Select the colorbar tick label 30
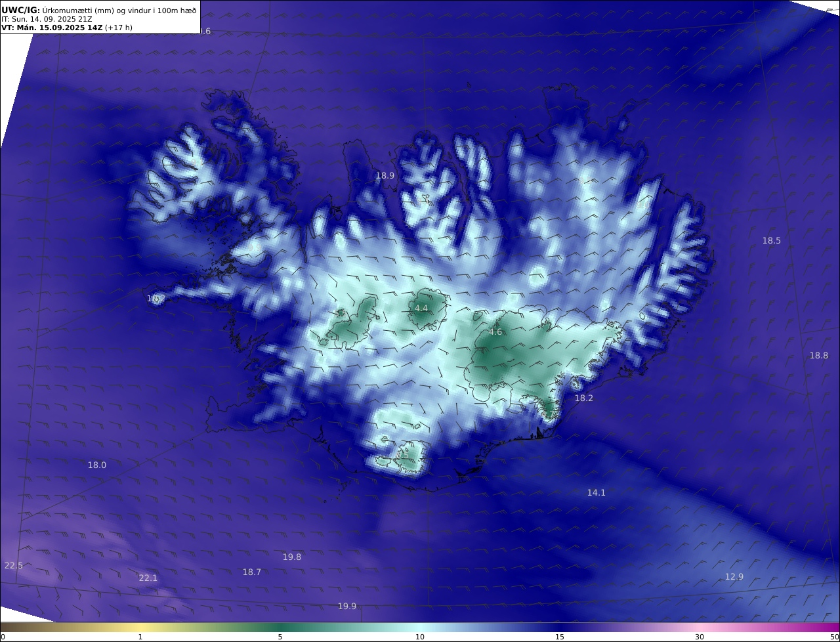Viewport: 840px width, 642px height. [700, 637]
